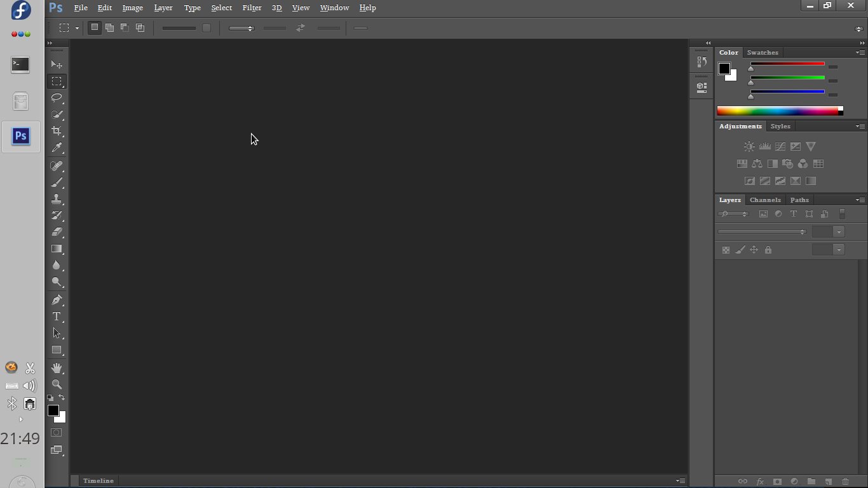Open the Adjustments panel flyout menu
Screen dimensions: 868x488
pos(860,126)
